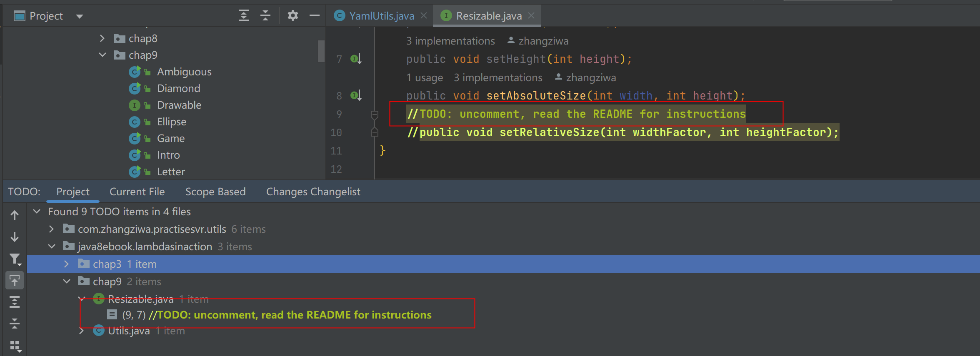This screenshot has height=356, width=980.
Task: Click Next TODO down arrow icon
Action: 15,237
